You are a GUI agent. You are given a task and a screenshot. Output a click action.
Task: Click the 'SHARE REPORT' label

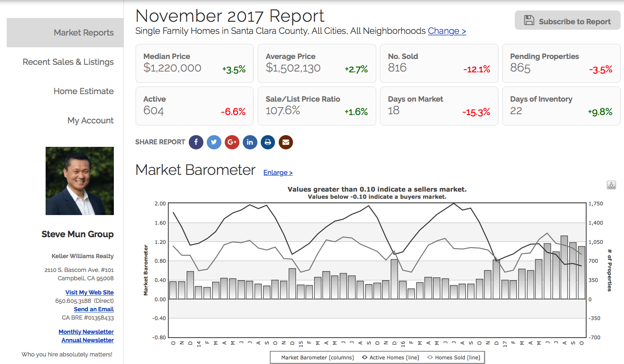coord(160,142)
